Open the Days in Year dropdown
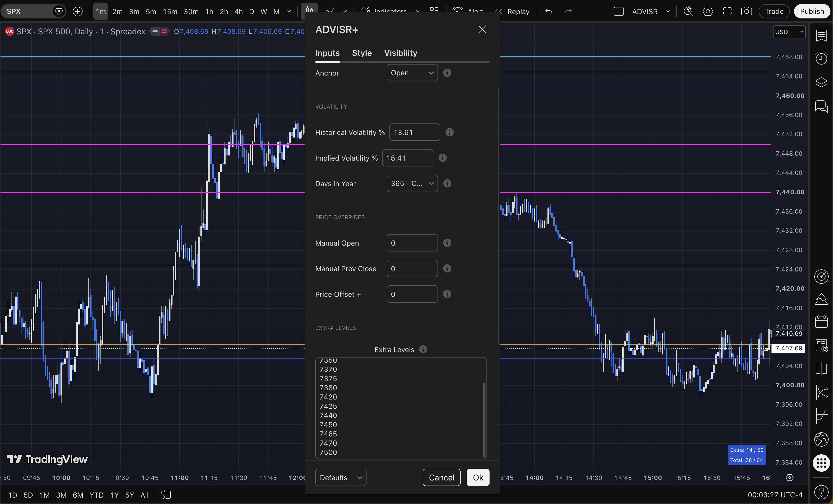The width and height of the screenshot is (833, 504). pos(412,183)
